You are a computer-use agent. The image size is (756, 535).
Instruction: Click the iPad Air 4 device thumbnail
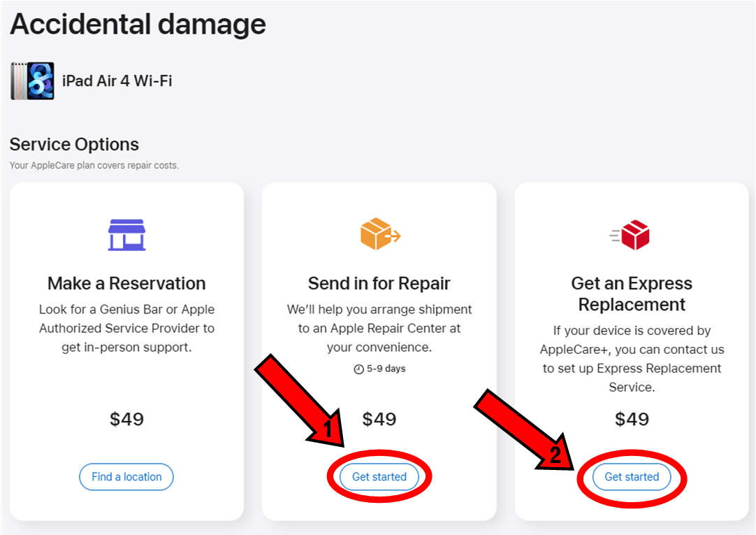point(32,81)
